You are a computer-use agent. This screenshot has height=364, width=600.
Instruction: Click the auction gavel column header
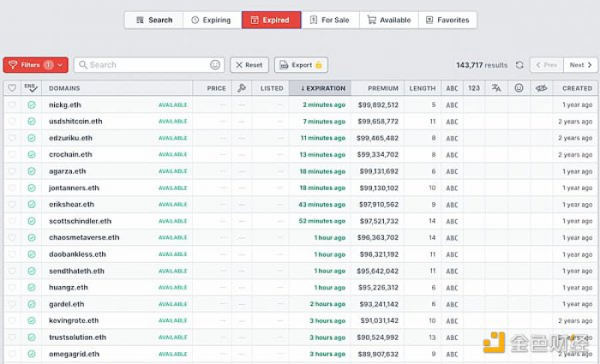(x=242, y=88)
